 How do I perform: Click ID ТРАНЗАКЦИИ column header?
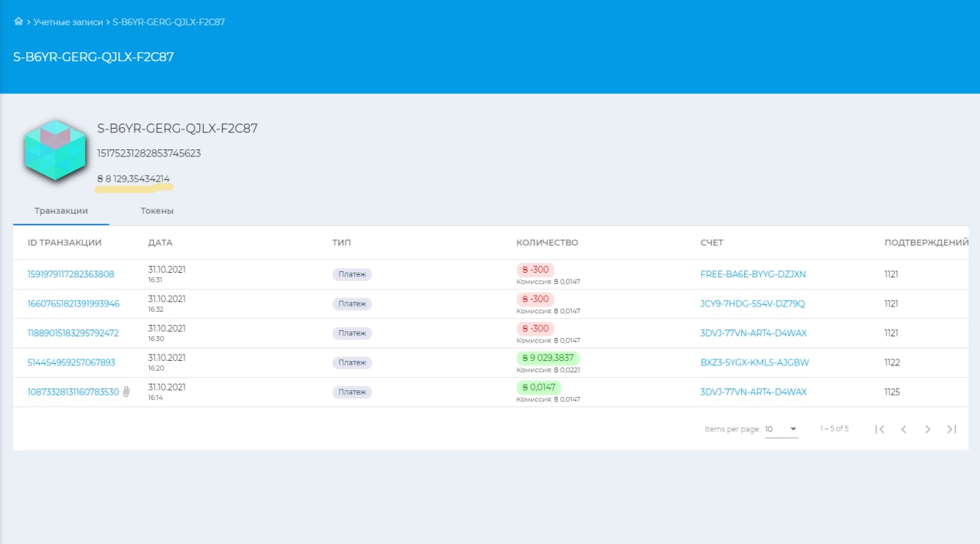coord(64,243)
